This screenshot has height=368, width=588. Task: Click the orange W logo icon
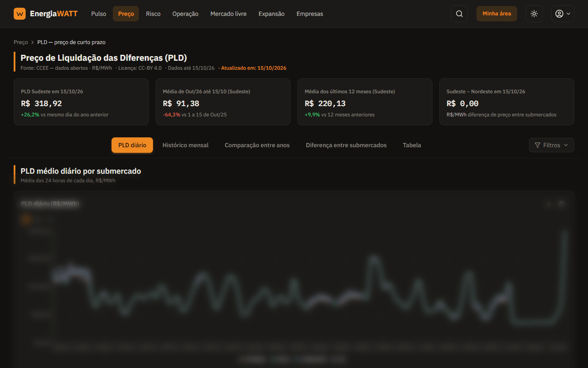[20, 14]
